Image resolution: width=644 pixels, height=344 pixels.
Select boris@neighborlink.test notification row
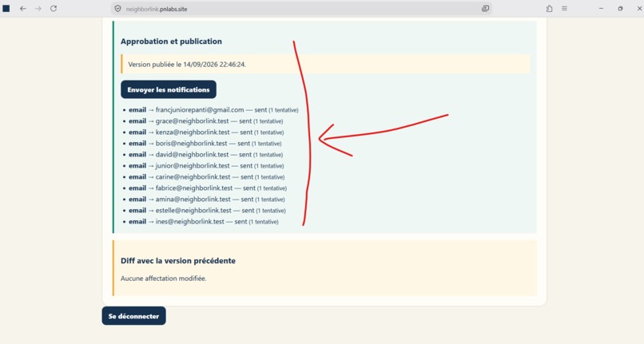202,143
